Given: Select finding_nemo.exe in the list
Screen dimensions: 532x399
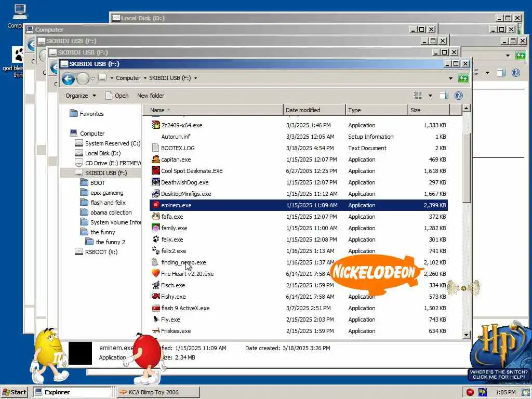Looking at the screenshot, I should pos(299,262).
